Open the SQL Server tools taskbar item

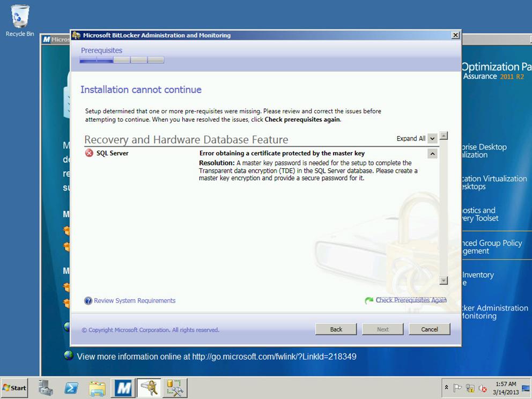[x=175, y=387]
